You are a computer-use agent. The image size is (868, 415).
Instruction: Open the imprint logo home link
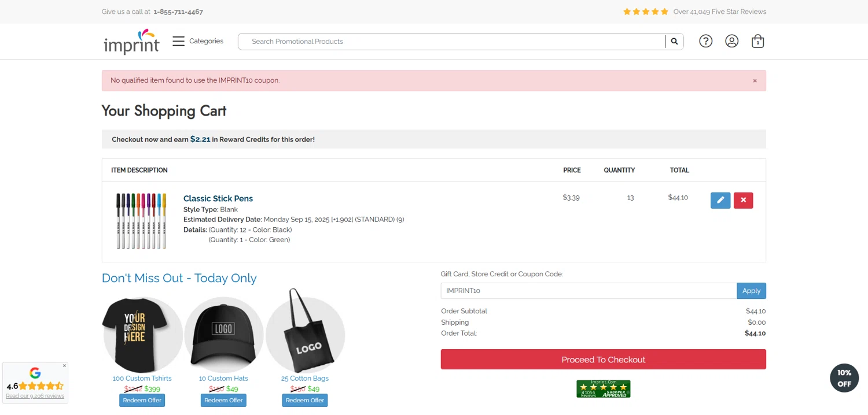pyautogui.click(x=131, y=42)
